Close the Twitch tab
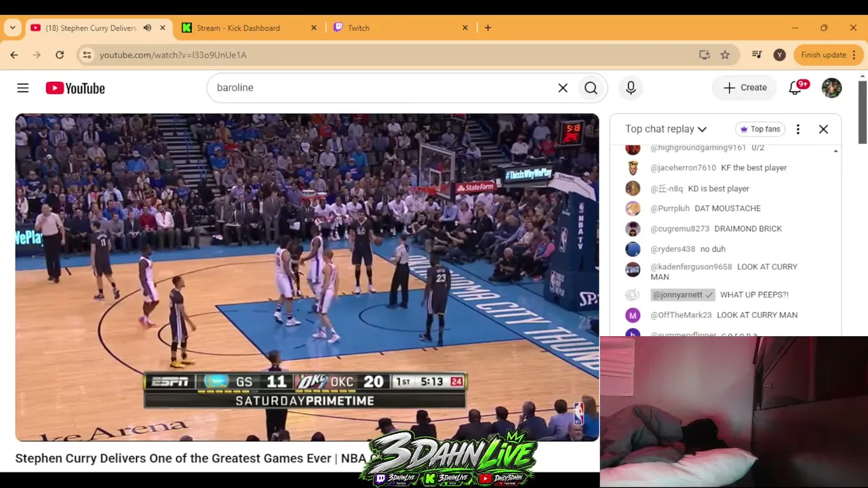The image size is (868, 488). (465, 28)
